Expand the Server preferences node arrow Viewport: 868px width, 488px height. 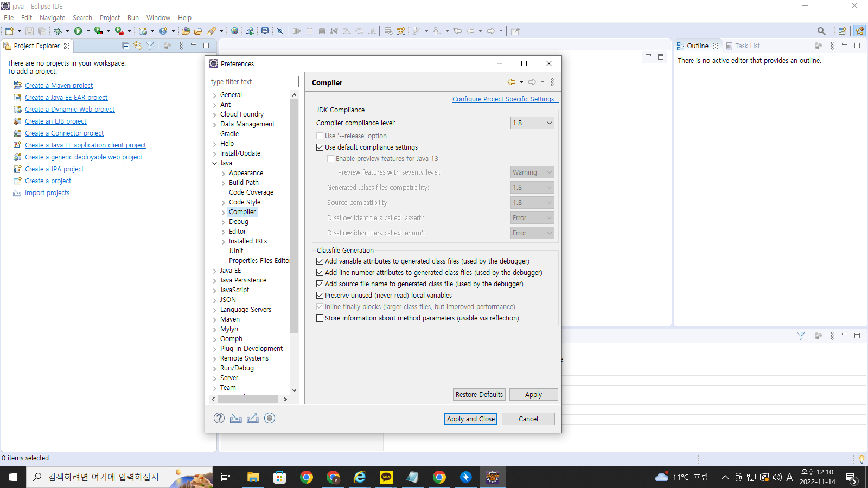pyautogui.click(x=215, y=378)
